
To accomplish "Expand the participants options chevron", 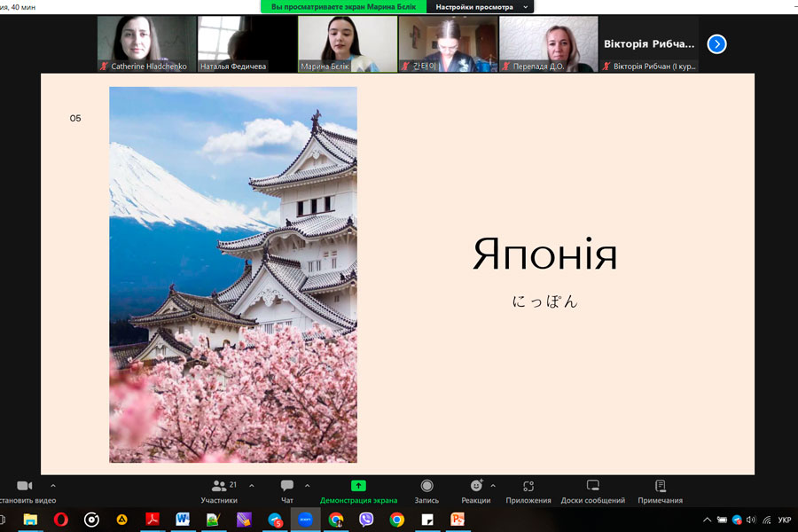I will 252,485.
